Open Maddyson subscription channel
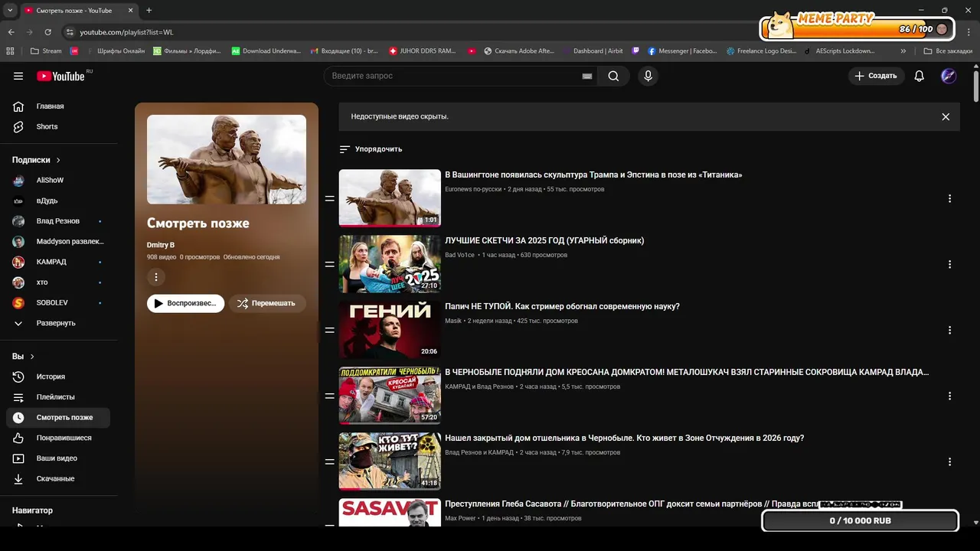980x551 pixels. (x=59, y=241)
